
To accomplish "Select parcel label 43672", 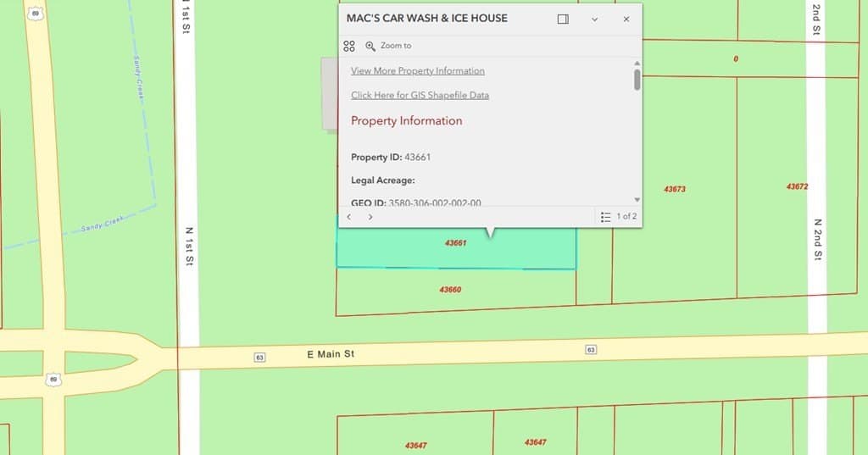I will tap(797, 187).
